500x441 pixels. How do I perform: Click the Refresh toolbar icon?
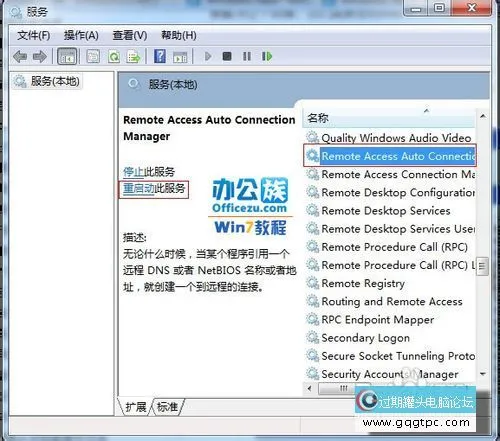[x=114, y=56]
